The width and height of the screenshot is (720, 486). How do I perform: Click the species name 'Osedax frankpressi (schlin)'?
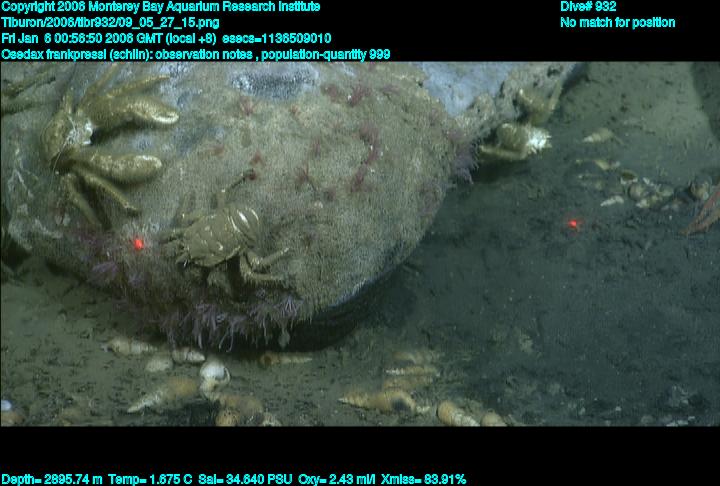pyautogui.click(x=77, y=55)
